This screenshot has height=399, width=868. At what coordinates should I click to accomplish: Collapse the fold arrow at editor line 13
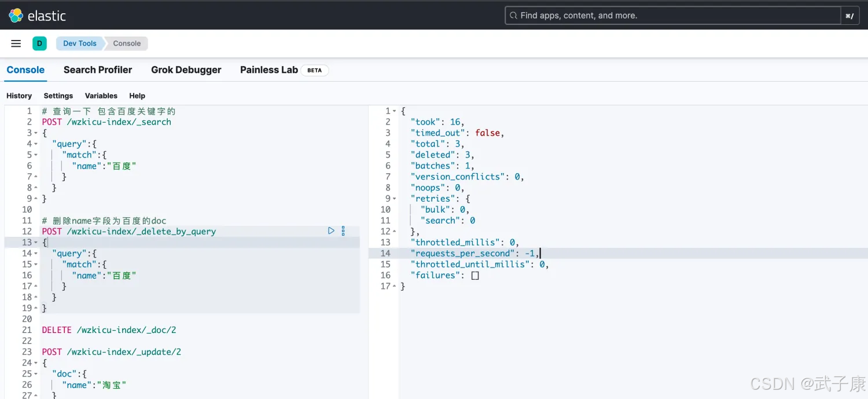pos(36,243)
